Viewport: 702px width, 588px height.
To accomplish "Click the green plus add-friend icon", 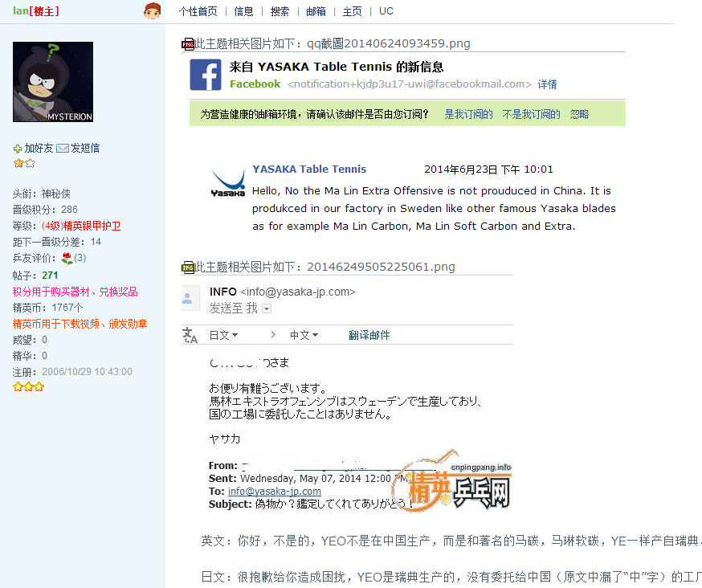I will [x=18, y=149].
